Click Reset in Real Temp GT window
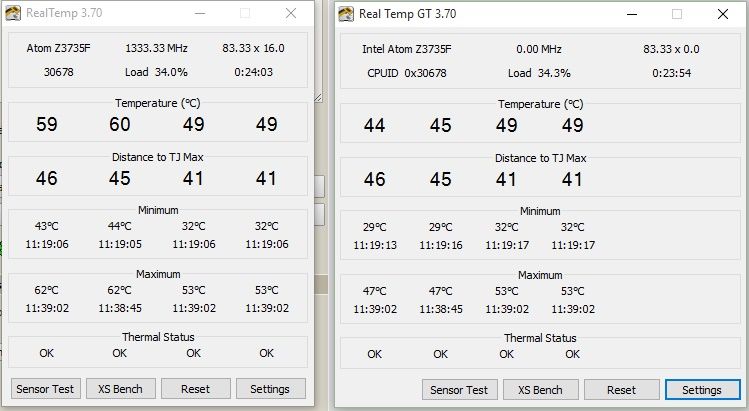Screen dimensions: 749x411 pyautogui.click(x=621, y=390)
